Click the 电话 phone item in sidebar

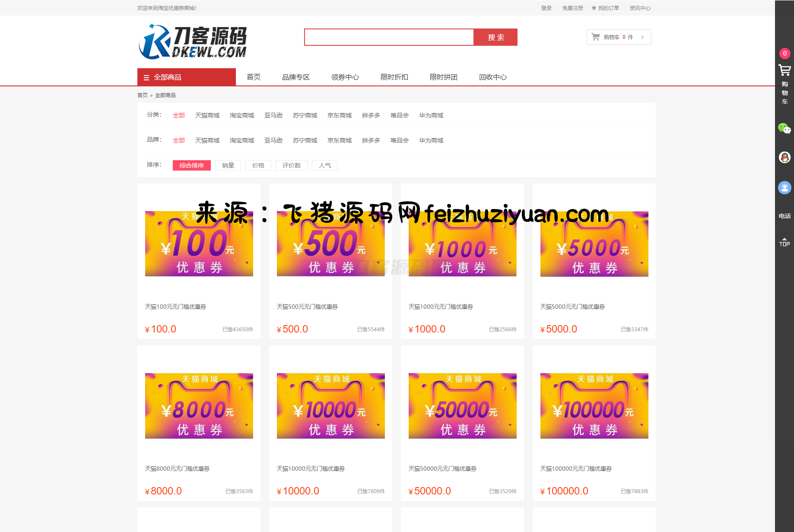click(x=784, y=216)
